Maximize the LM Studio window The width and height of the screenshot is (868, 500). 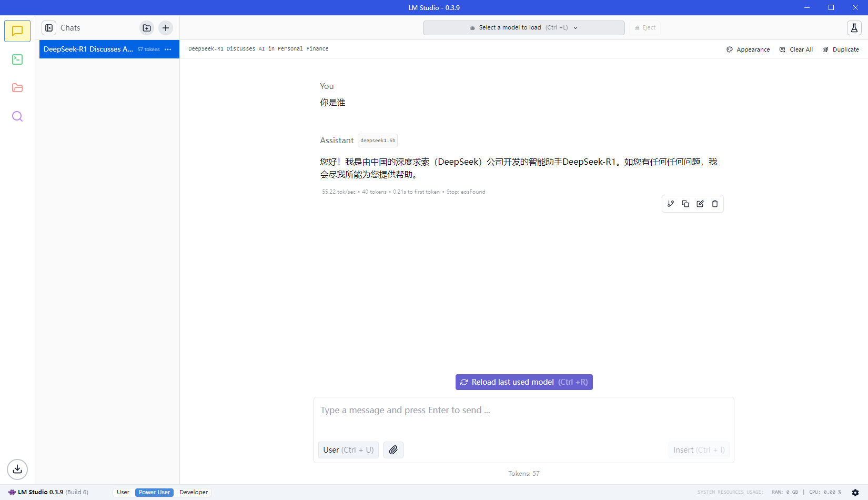[831, 7]
